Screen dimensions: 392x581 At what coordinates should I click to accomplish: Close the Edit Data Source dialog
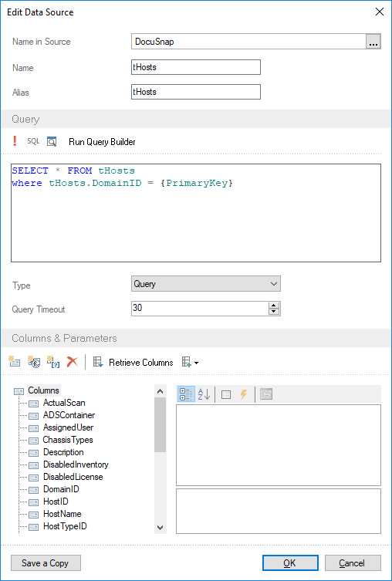380,12
